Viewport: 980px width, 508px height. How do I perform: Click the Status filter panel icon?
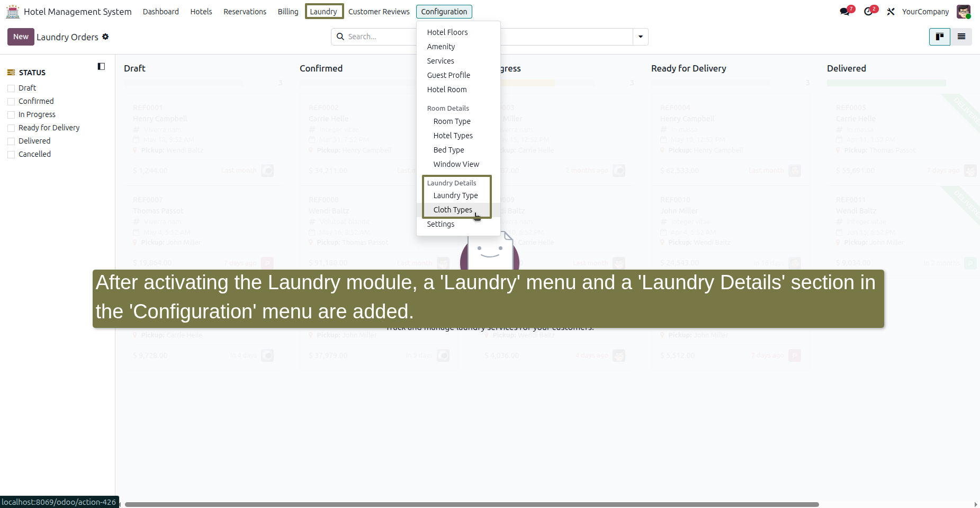pyautogui.click(x=11, y=73)
